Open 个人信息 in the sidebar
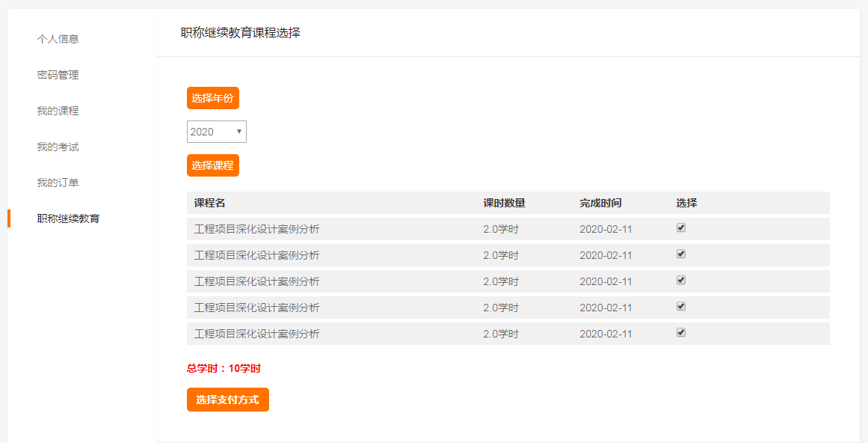This screenshot has width=868, height=443. tap(58, 39)
